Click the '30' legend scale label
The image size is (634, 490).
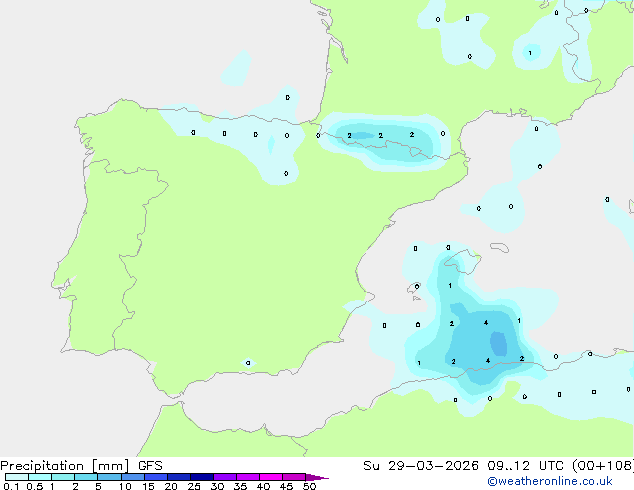(x=217, y=486)
